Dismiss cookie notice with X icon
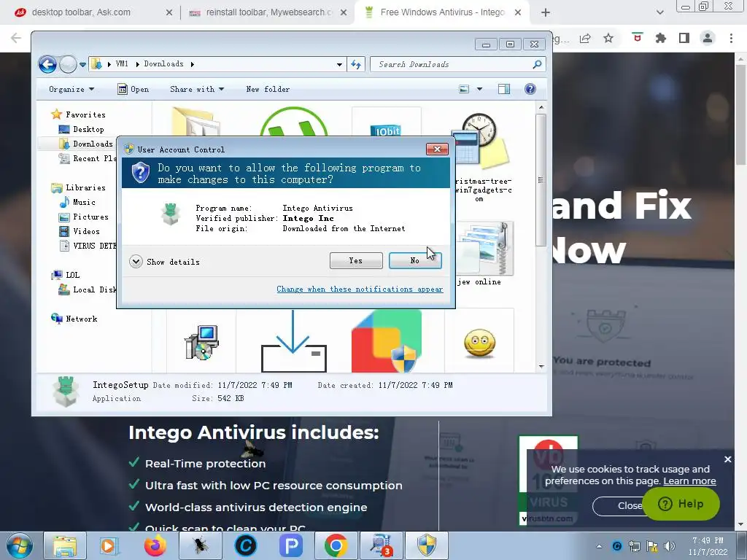The width and height of the screenshot is (747, 560). 727,459
